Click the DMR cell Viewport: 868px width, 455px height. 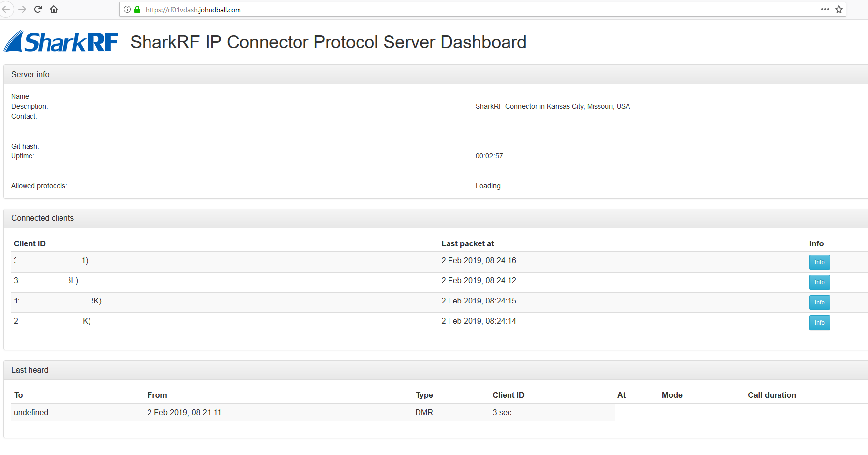coord(424,412)
